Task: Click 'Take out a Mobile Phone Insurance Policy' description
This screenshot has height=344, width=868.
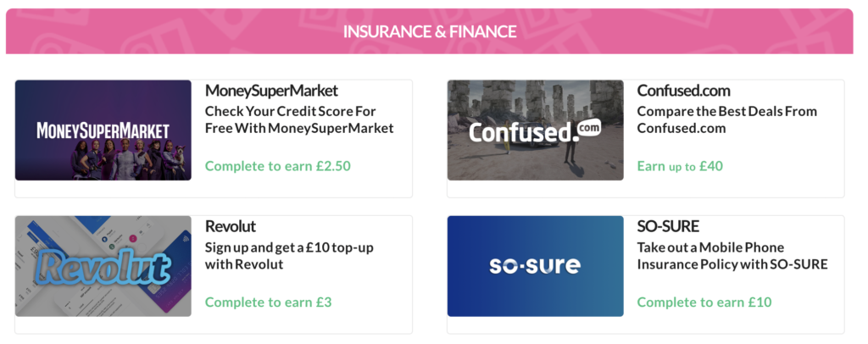Action: (732, 256)
